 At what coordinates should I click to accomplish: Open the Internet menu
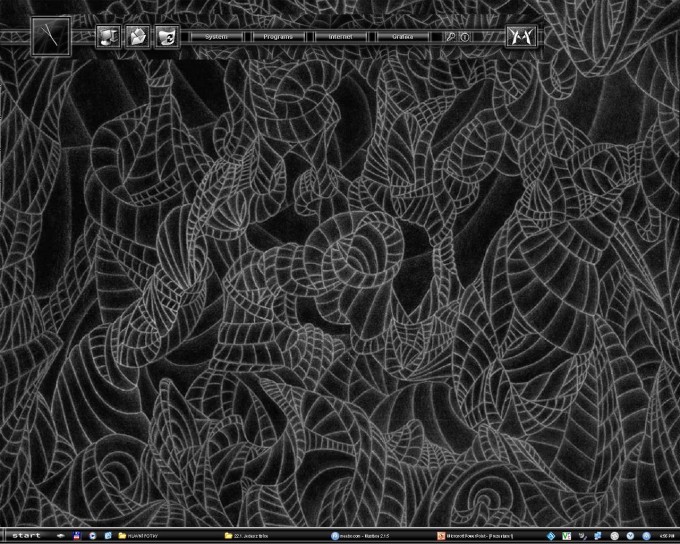[x=340, y=37]
